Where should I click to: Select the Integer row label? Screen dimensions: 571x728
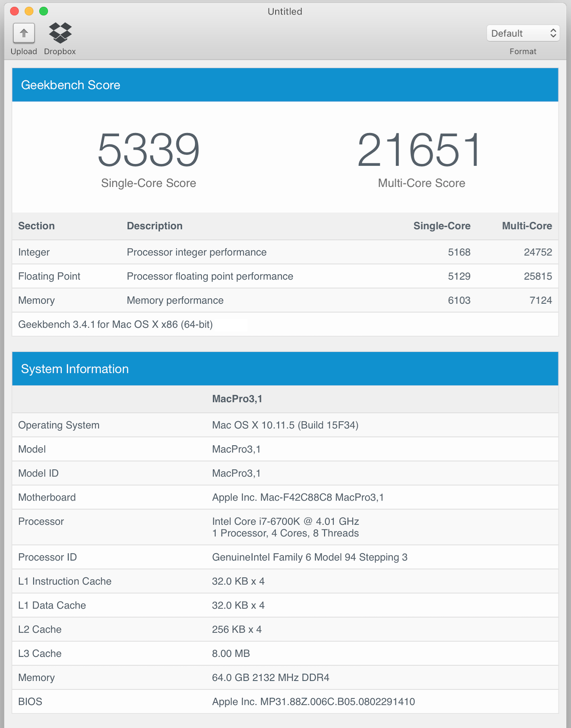point(34,252)
